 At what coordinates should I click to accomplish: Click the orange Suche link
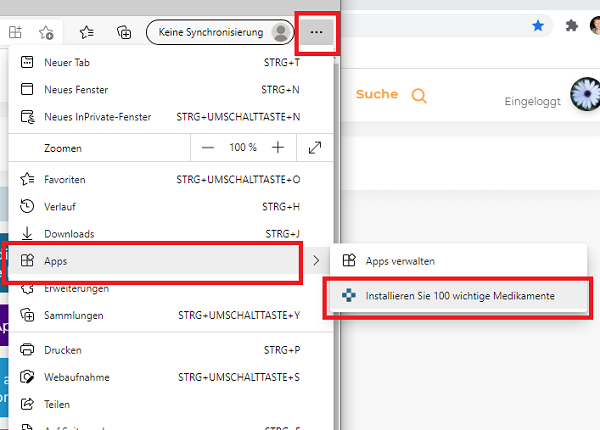[377, 94]
